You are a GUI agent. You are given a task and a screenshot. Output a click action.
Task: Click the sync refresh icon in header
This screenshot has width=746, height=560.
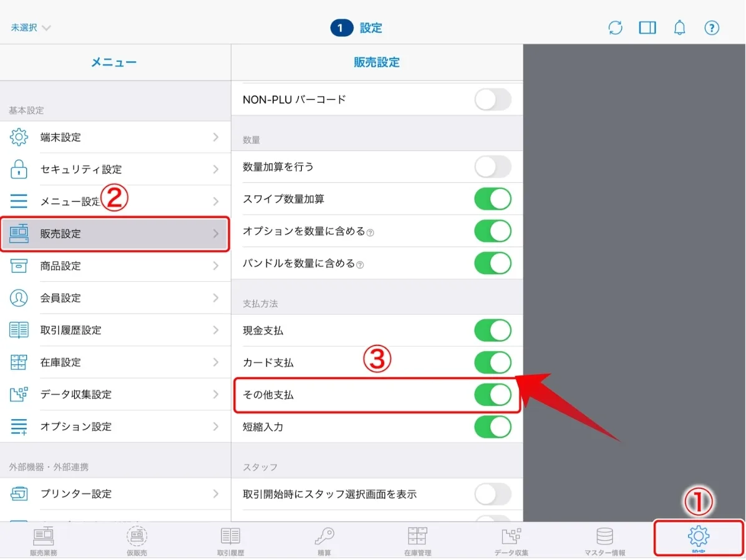615,28
